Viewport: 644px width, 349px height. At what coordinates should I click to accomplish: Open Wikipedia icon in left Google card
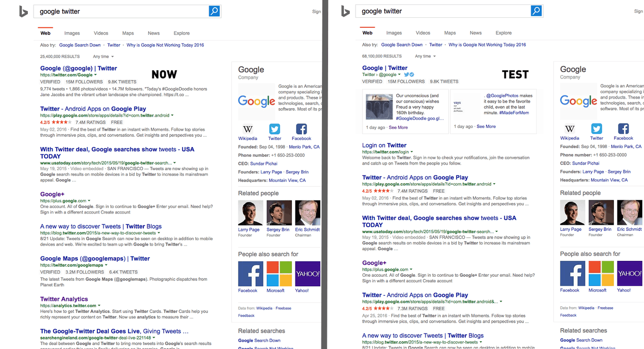248,129
